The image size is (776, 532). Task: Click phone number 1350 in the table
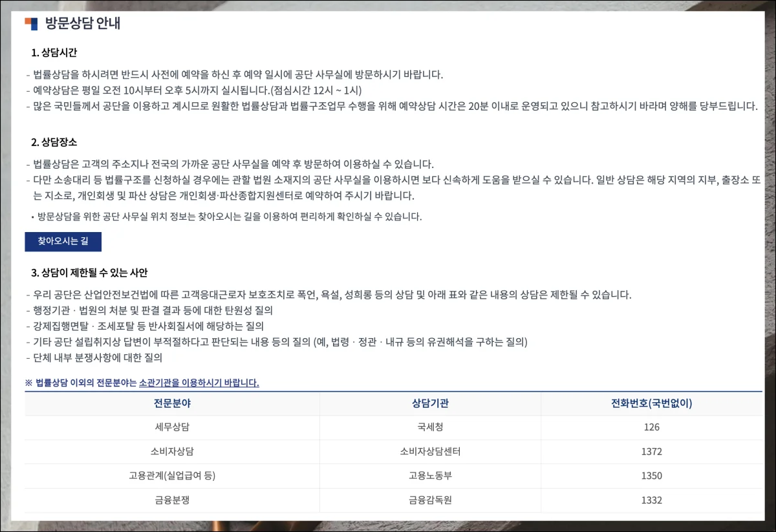tap(651, 476)
